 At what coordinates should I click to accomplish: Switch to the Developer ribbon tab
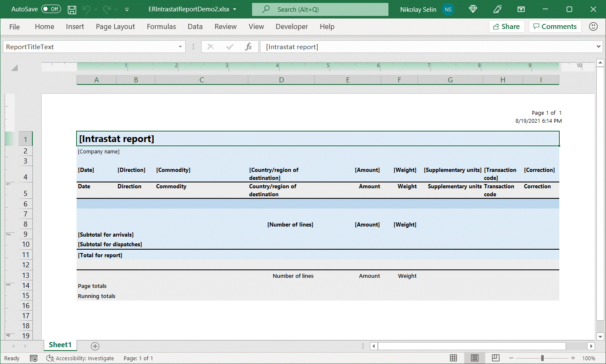click(292, 26)
